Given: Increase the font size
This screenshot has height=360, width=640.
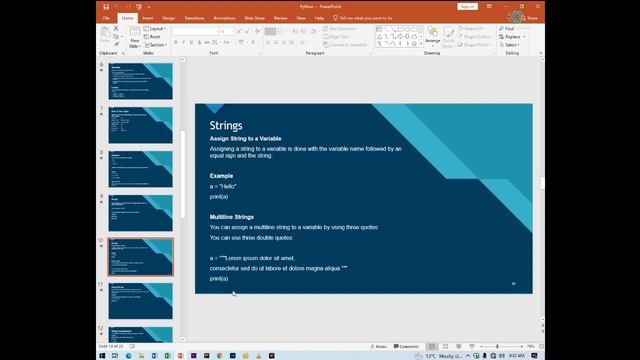Looking at the screenshot, I should [x=239, y=31].
